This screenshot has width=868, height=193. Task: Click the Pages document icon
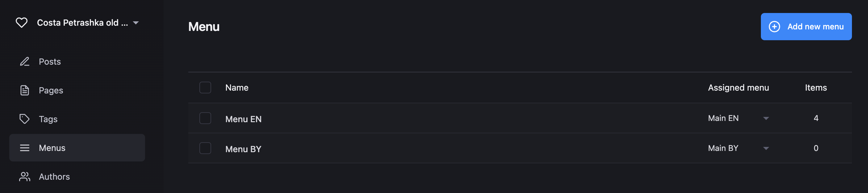(x=25, y=90)
